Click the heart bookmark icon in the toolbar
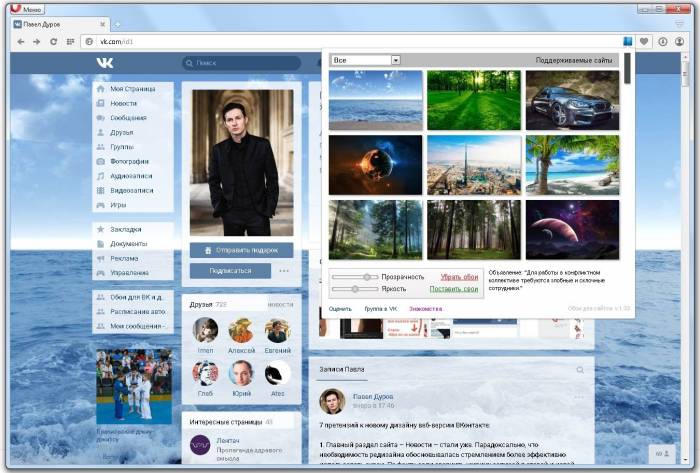700x473 pixels. pos(645,41)
